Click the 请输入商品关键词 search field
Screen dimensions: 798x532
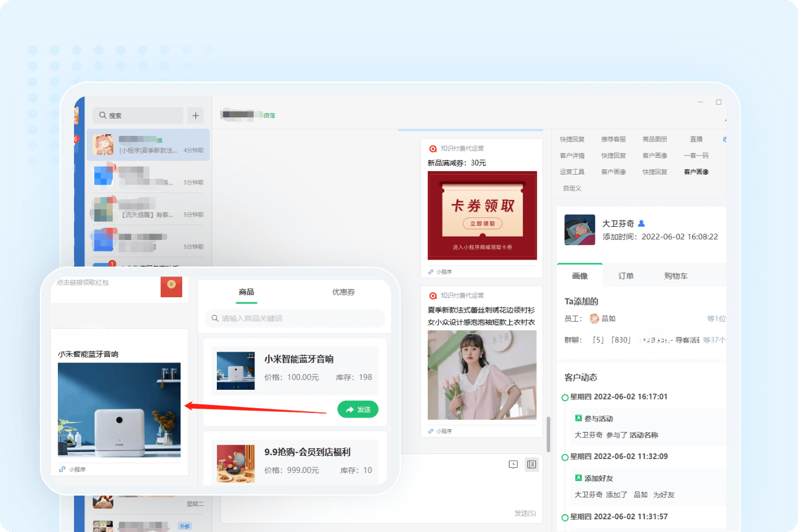point(295,319)
